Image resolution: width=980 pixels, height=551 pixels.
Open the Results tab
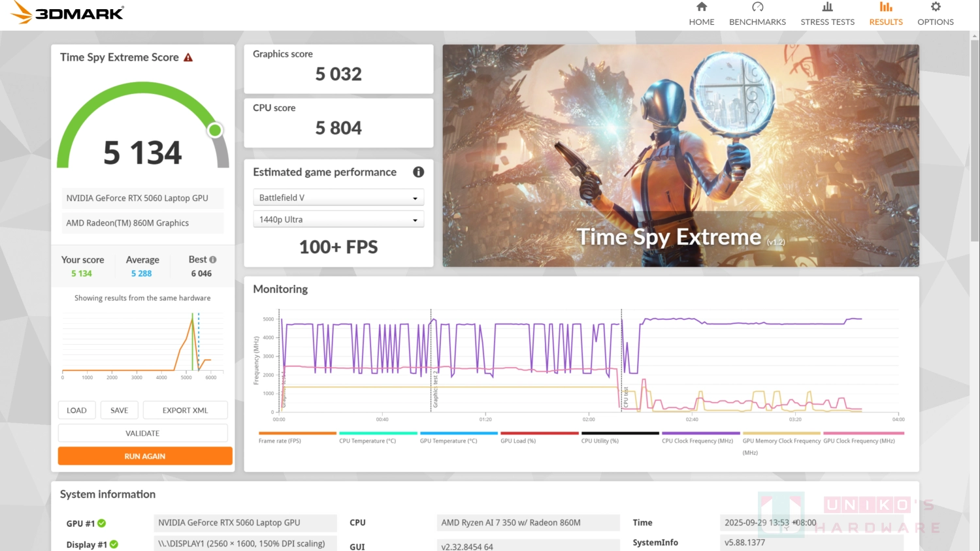click(886, 14)
